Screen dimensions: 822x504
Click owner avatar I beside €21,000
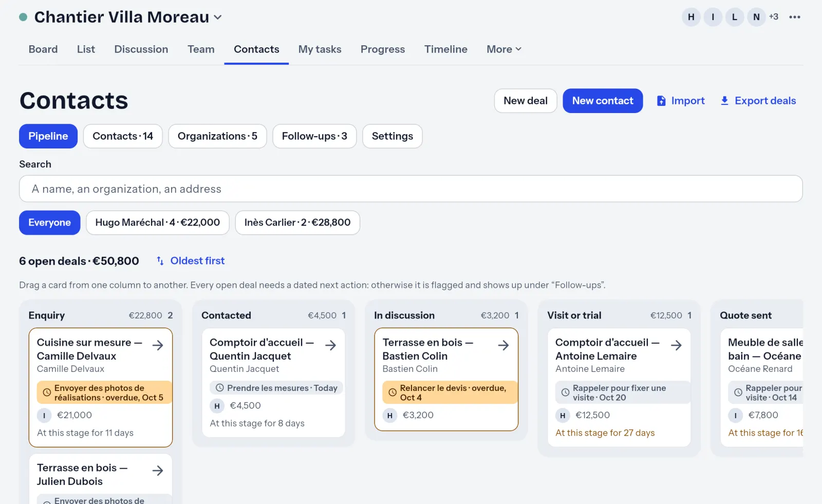(44, 415)
